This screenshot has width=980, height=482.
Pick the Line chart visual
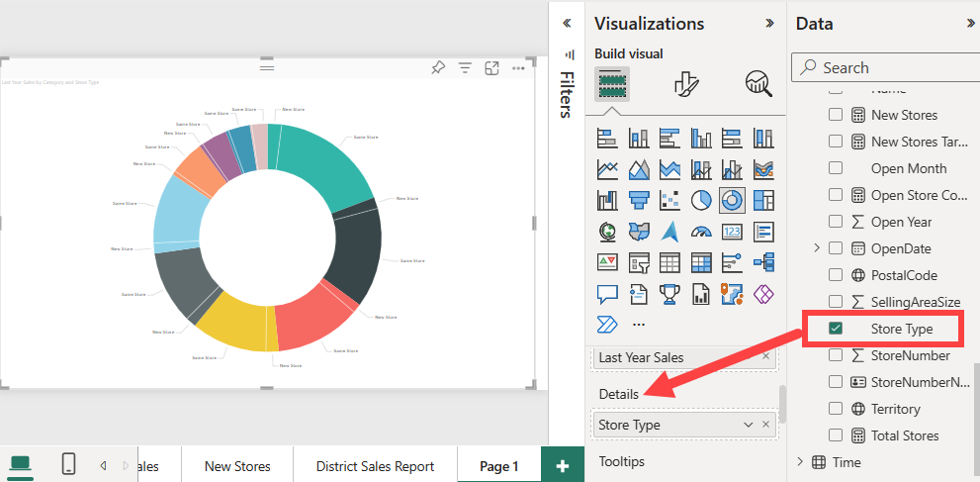coord(607,169)
